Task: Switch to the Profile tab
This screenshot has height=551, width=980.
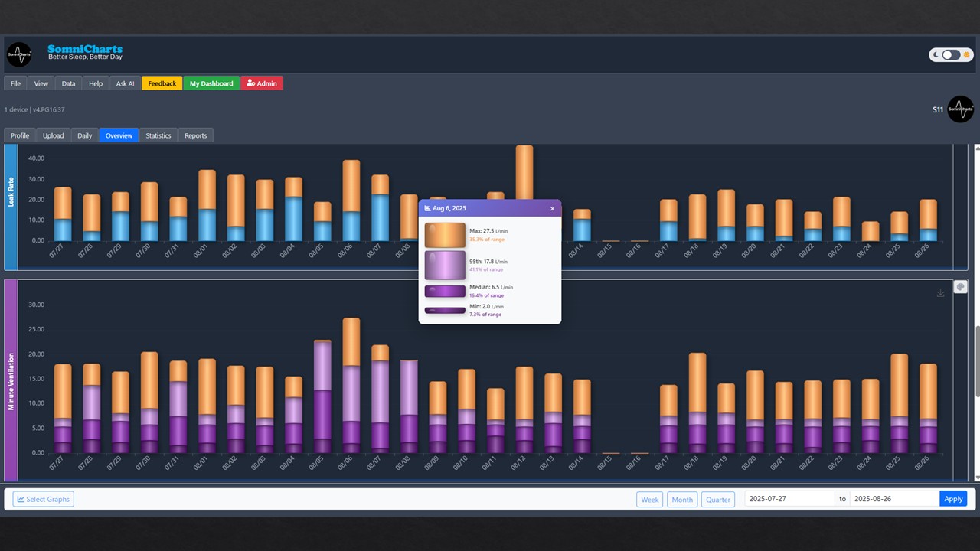Action: pyautogui.click(x=20, y=135)
